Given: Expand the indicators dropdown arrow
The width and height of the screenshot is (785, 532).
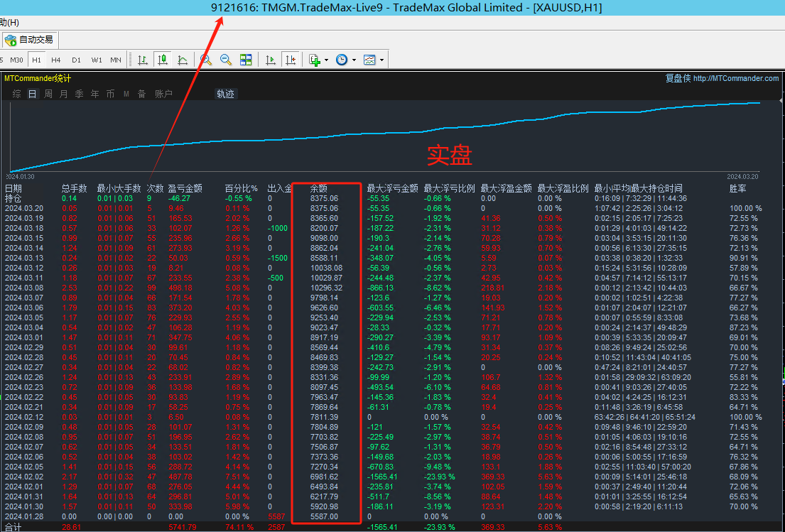Looking at the screenshot, I should (326, 60).
